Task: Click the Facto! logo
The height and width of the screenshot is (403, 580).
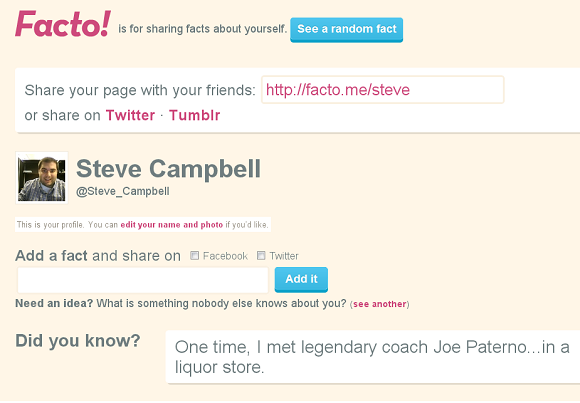Action: (63, 24)
